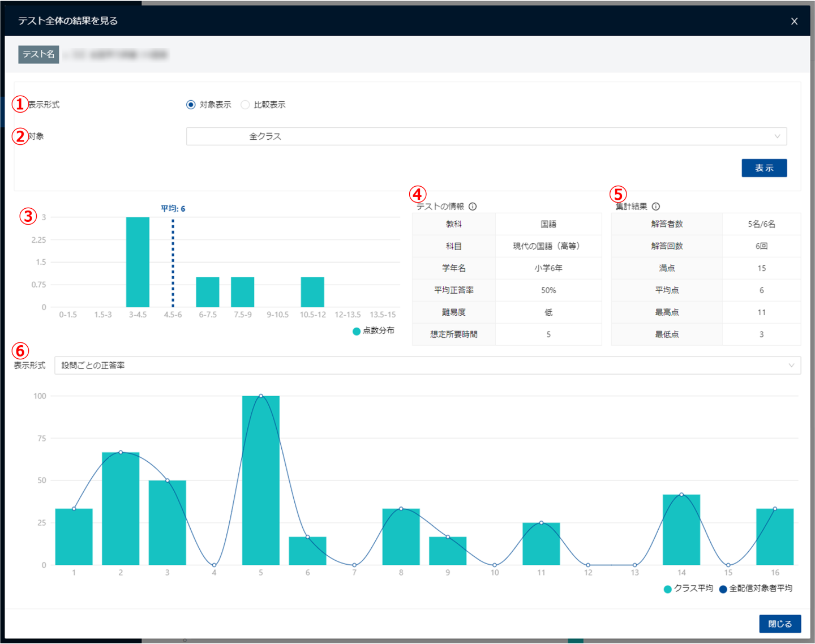This screenshot has height=644, width=815.
Task: Click the 10.5-12 score histogram bar
Action: [x=312, y=292]
